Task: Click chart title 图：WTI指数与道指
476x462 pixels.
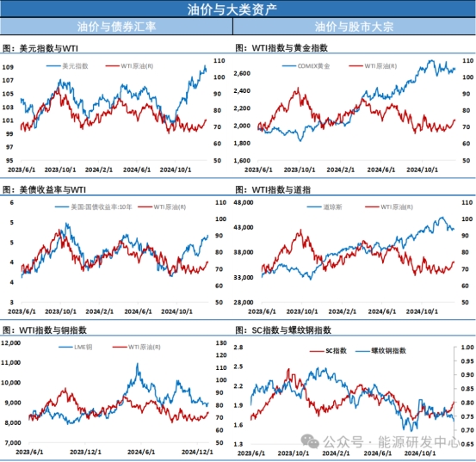Action: coord(273,190)
